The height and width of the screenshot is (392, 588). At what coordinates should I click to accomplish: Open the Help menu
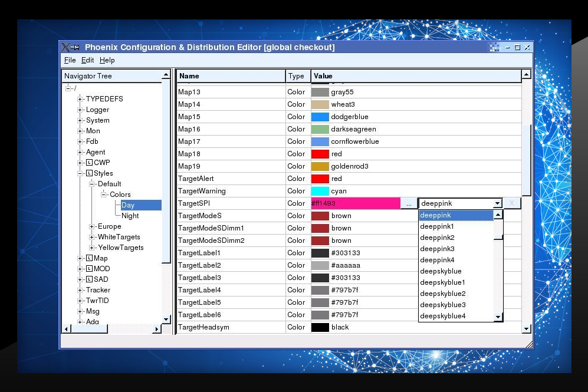[107, 60]
